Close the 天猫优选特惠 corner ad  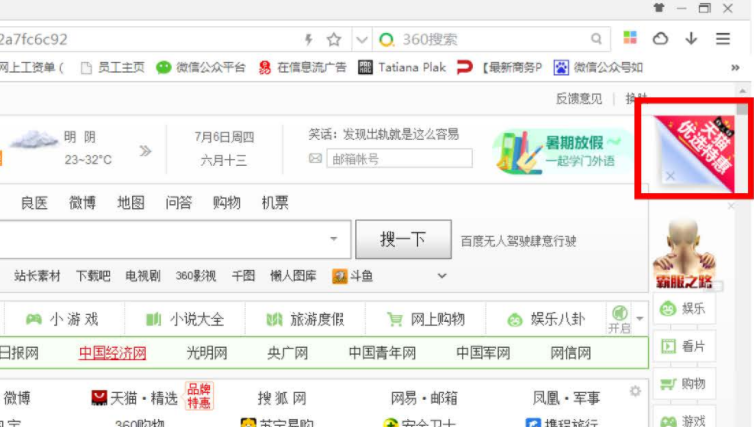click(x=670, y=176)
